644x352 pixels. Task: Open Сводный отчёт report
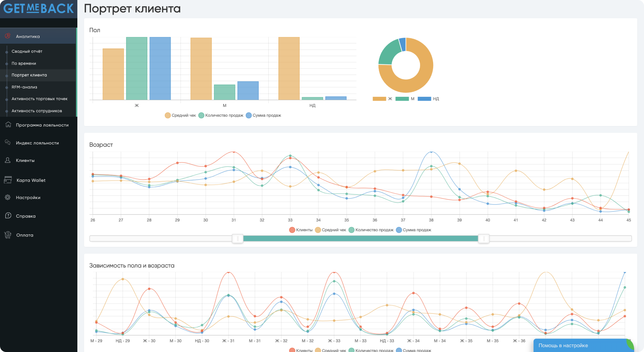coord(27,51)
